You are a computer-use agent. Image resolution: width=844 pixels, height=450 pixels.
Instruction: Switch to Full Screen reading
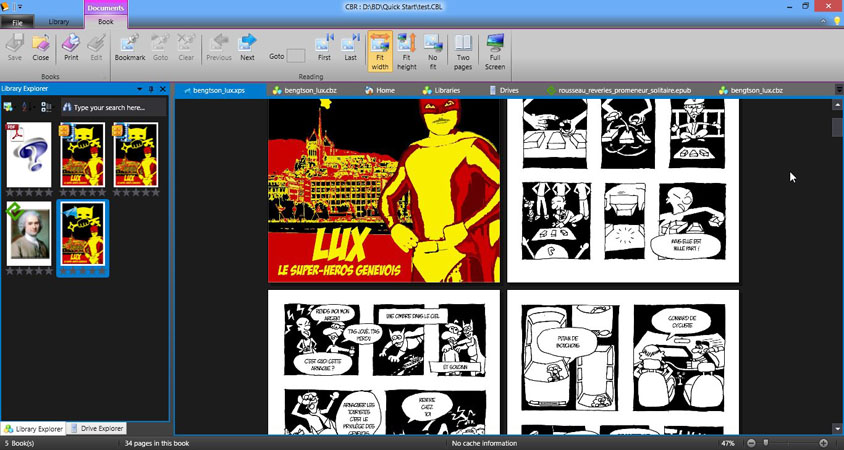[x=495, y=51]
